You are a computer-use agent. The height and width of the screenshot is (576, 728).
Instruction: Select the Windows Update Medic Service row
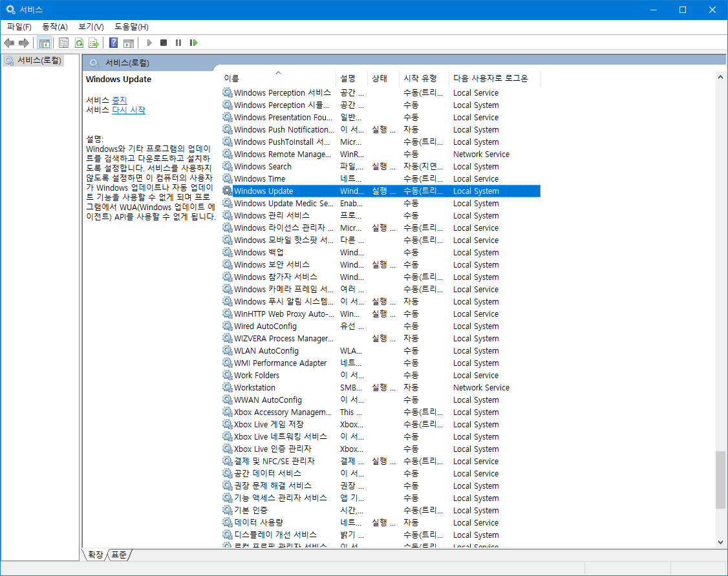tap(381, 203)
